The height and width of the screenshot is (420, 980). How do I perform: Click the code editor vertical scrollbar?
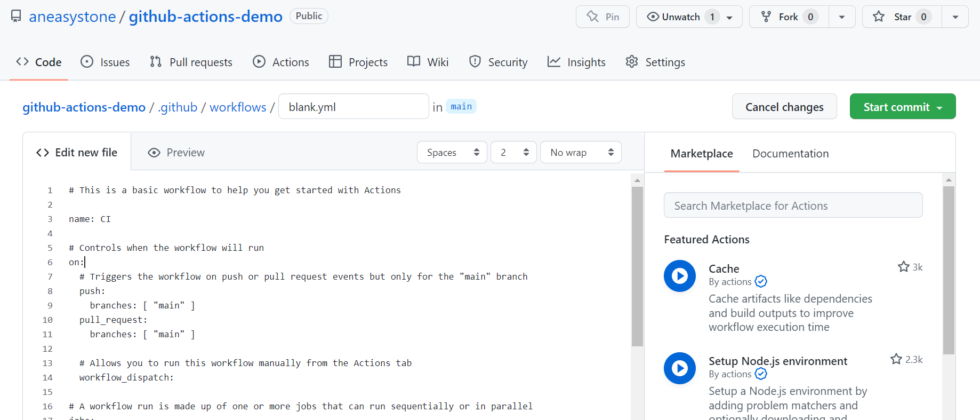637,266
